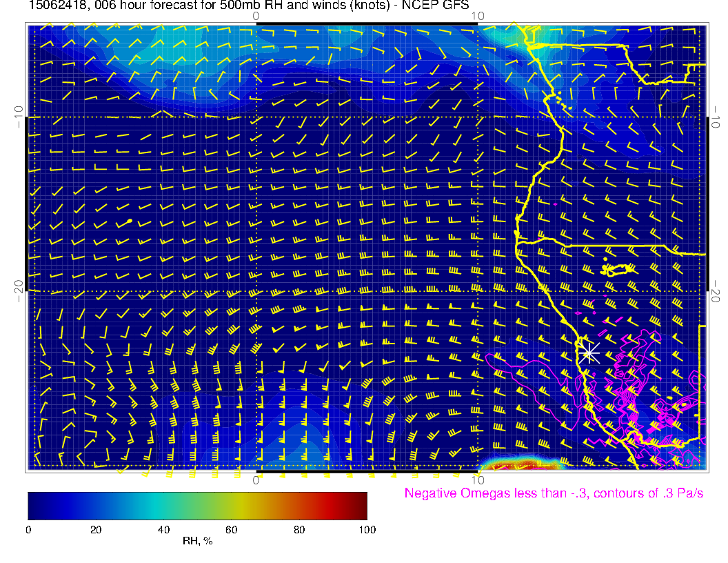Image resolution: width=728 pixels, height=563 pixels.
Task: Click the top axis longitude '10' label
Action: [x=478, y=17]
